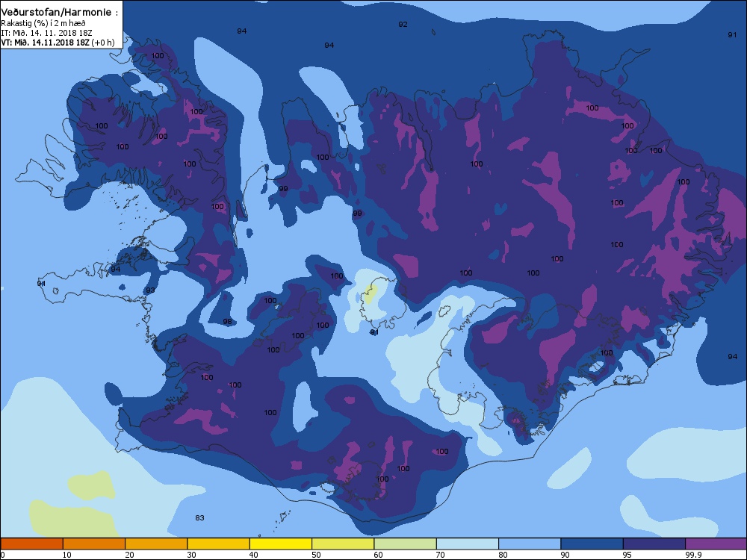747x560 pixels.
Task: Click the '95' legend scale label
Action: click(627, 555)
